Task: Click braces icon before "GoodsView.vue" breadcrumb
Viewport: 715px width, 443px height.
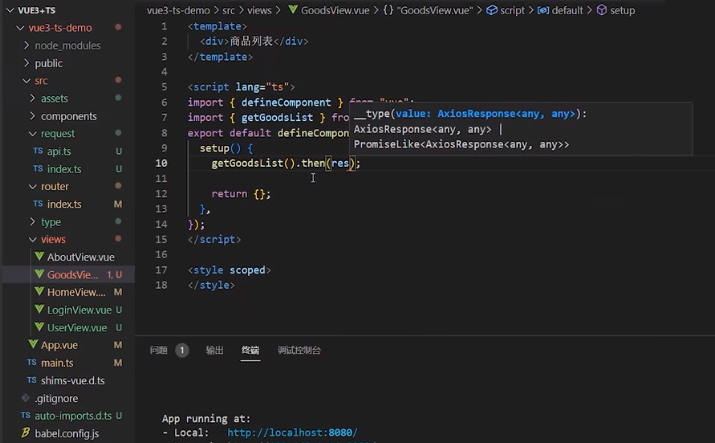Action: coord(388,10)
